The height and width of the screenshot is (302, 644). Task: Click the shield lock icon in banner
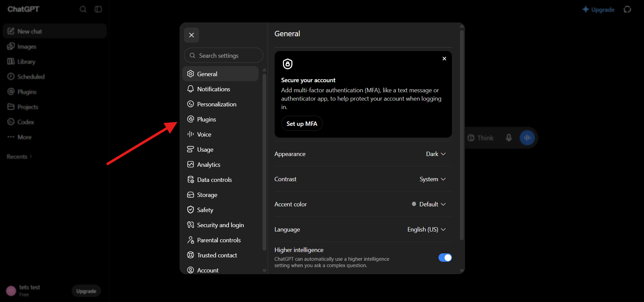pyautogui.click(x=288, y=64)
